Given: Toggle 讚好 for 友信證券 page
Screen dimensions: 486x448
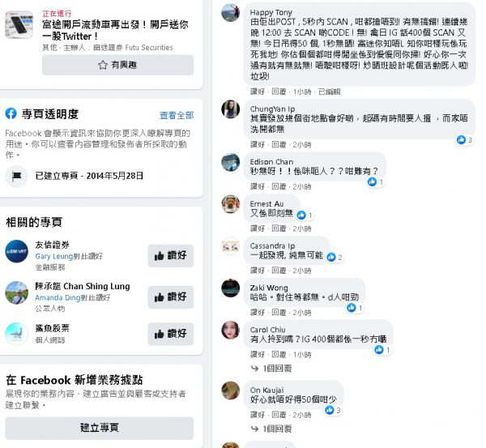Looking at the screenshot, I should click(171, 255).
